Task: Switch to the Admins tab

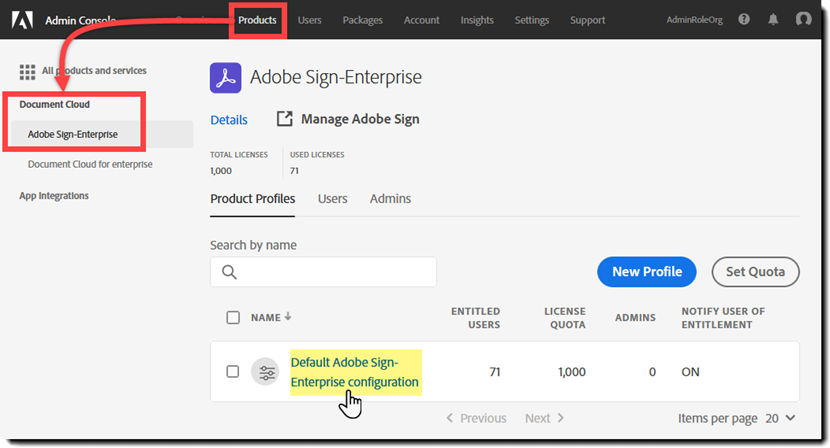Action: coord(390,199)
